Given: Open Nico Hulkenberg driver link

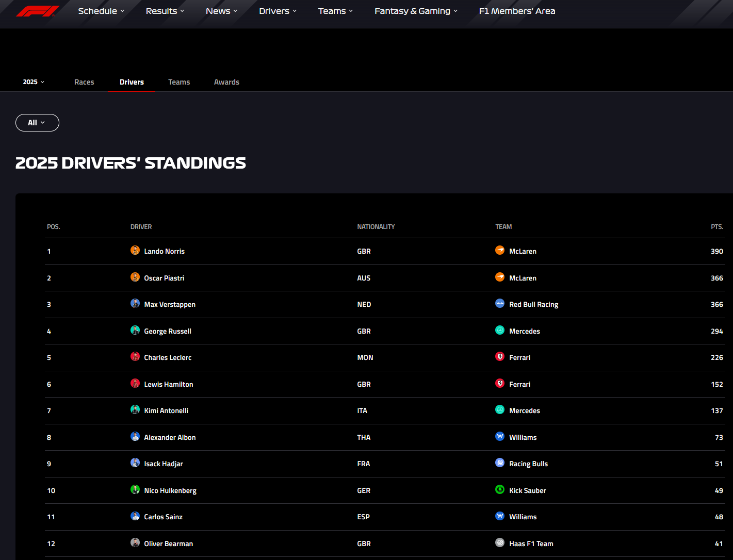Looking at the screenshot, I should (170, 490).
